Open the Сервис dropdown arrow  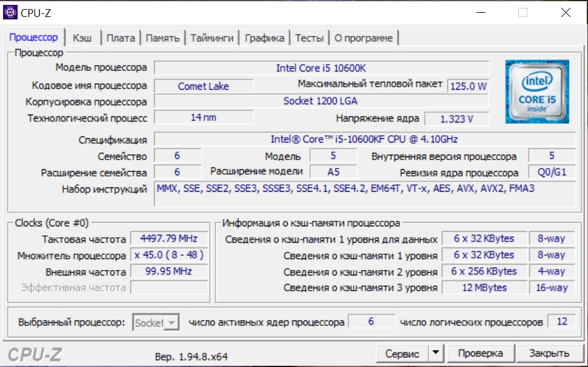click(436, 353)
